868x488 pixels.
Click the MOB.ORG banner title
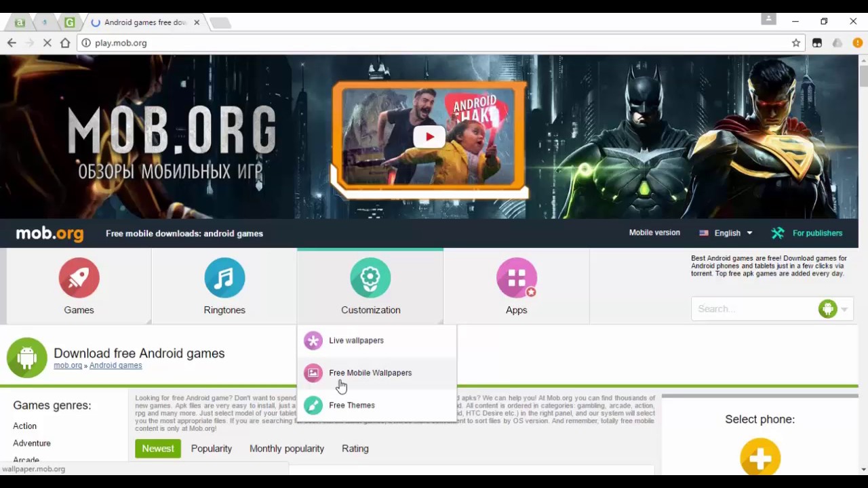click(172, 131)
